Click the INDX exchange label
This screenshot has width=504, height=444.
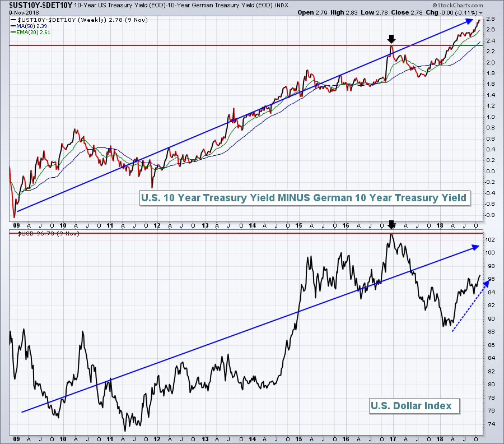(x=282, y=6)
